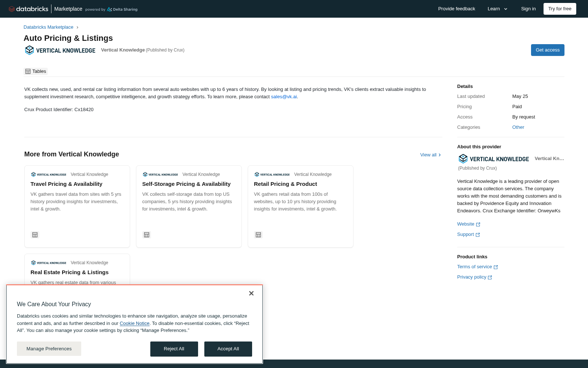The width and height of the screenshot is (588, 368).
Task: Click the View all chevron arrow
Action: pos(440,155)
